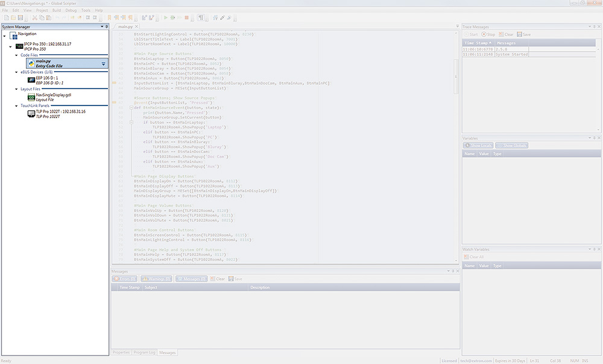The image size is (603, 364).
Task: Toggle the Warnings (0) message filter
Action: 155,278
